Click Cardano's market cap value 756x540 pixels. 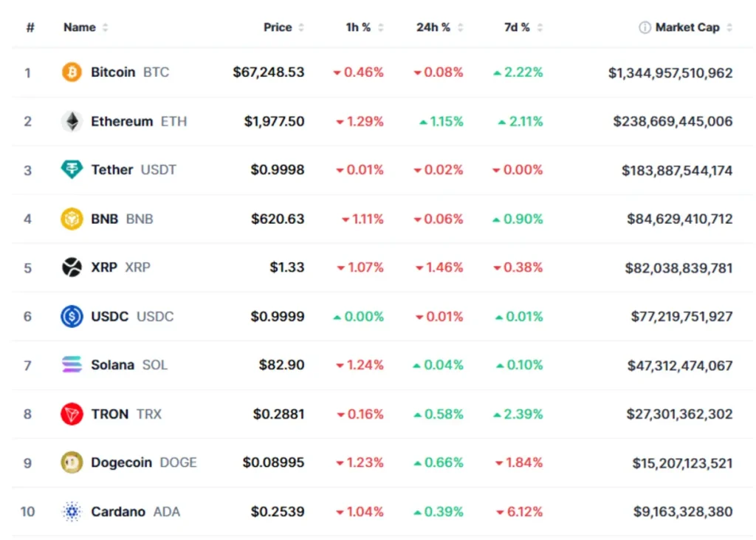(683, 511)
